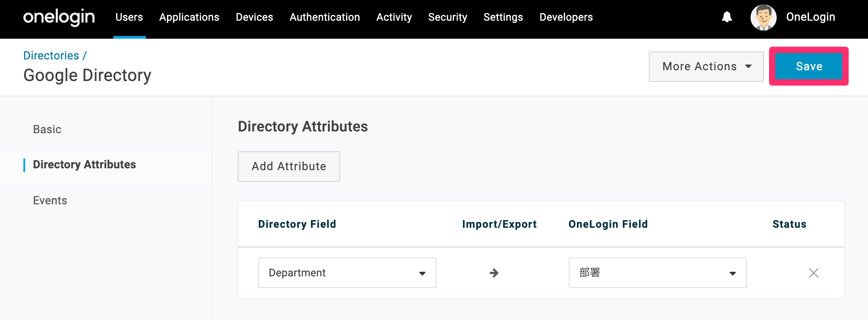
Task: Click the Google Directory page title
Action: click(87, 75)
